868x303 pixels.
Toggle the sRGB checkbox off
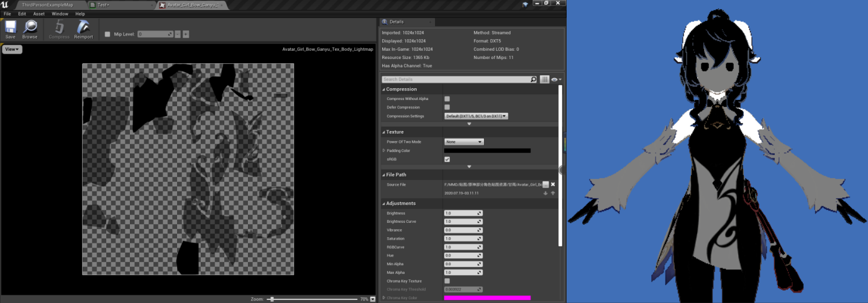tap(447, 160)
